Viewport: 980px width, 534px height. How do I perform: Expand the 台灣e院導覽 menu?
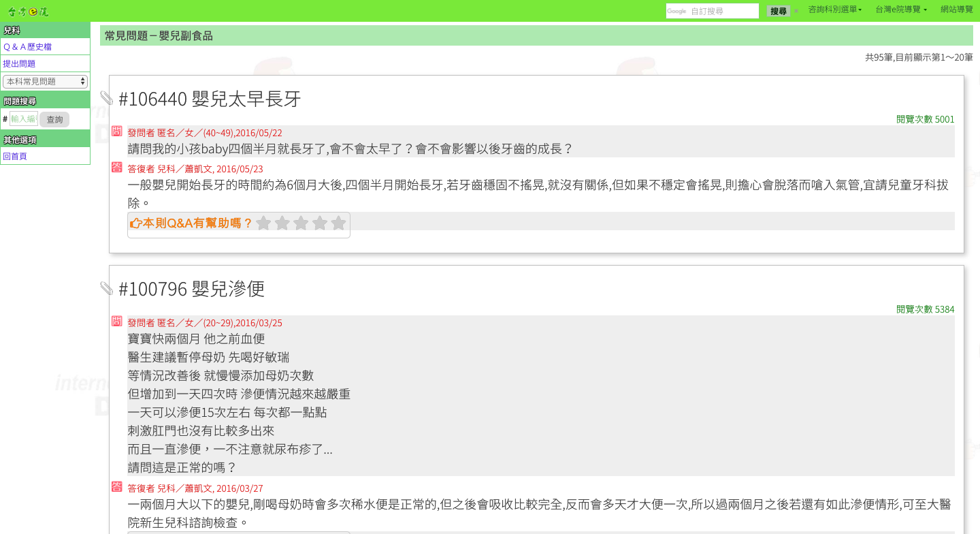pyautogui.click(x=900, y=10)
